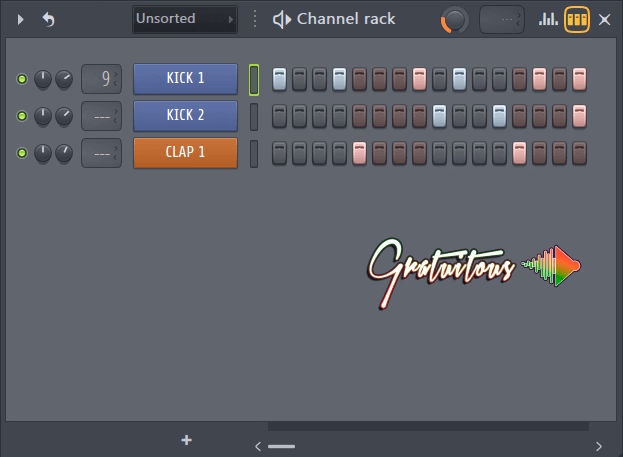Open the KICK 2 channel button
Image resolution: width=623 pixels, height=457 pixels.
coord(186,116)
